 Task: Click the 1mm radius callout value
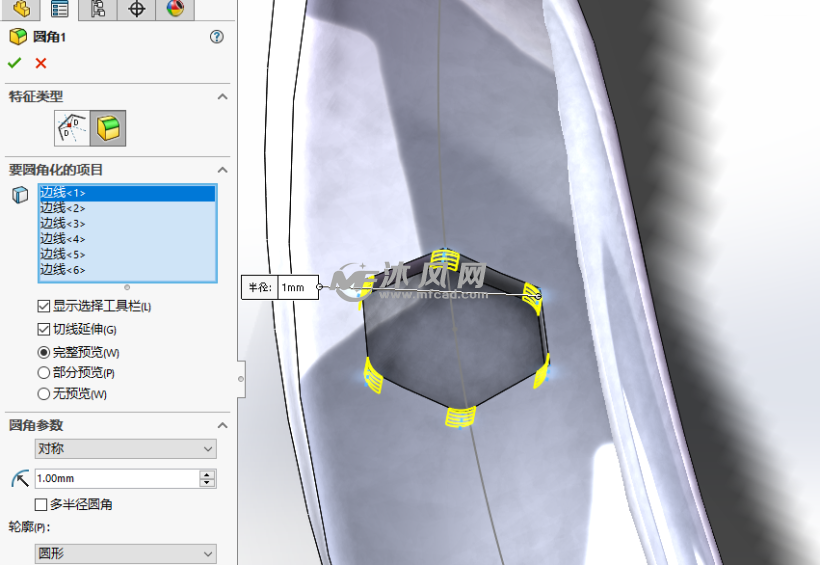point(298,287)
